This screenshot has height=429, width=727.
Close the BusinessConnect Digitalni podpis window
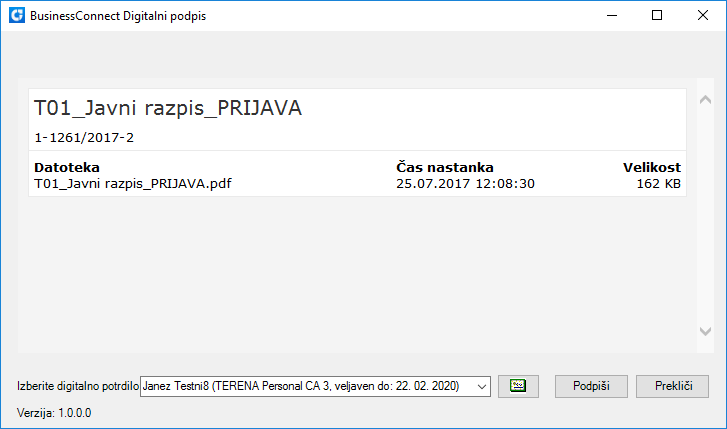point(702,15)
